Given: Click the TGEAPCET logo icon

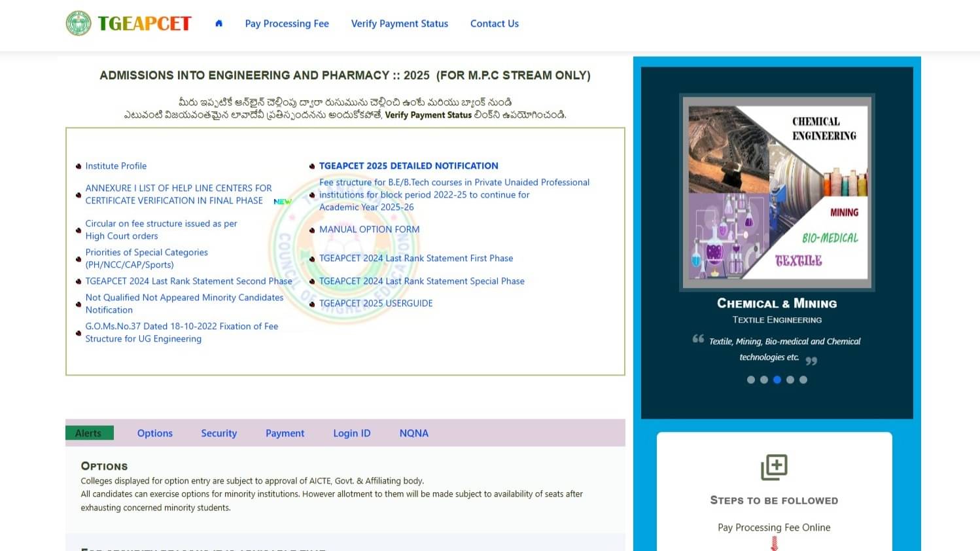Looking at the screenshot, I should (79, 23).
